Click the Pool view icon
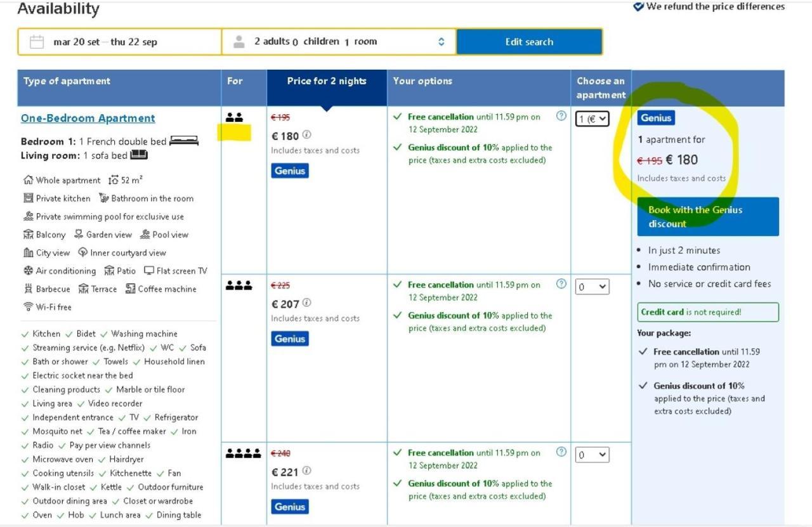The width and height of the screenshot is (812, 527). pos(145,234)
